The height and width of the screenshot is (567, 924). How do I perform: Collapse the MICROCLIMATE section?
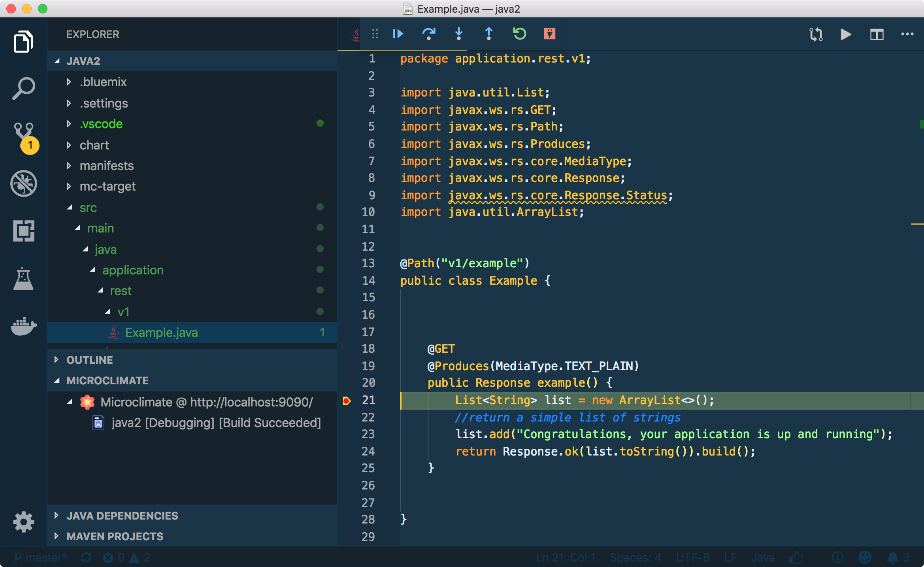(107, 380)
